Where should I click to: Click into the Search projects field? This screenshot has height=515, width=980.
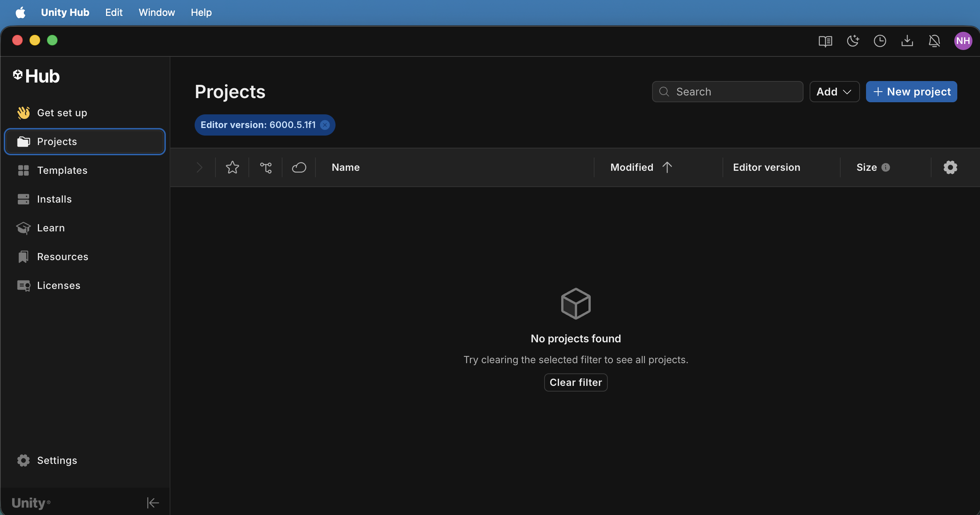click(x=727, y=92)
